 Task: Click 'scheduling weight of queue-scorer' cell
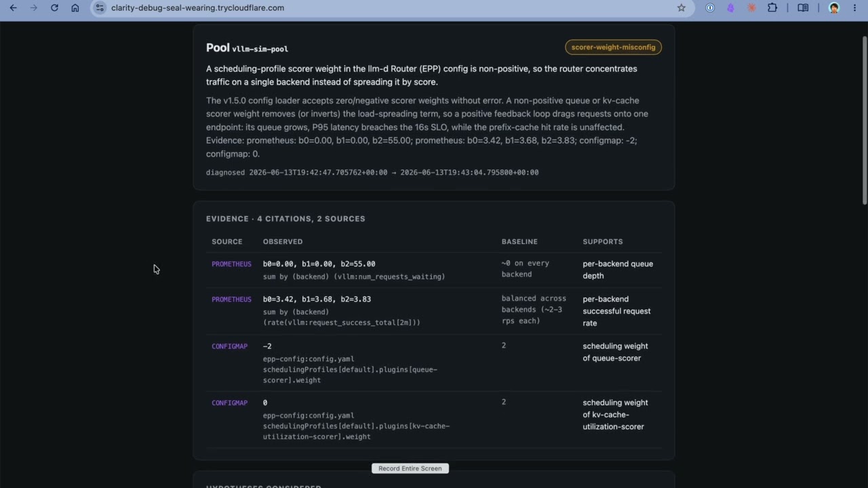(x=615, y=352)
